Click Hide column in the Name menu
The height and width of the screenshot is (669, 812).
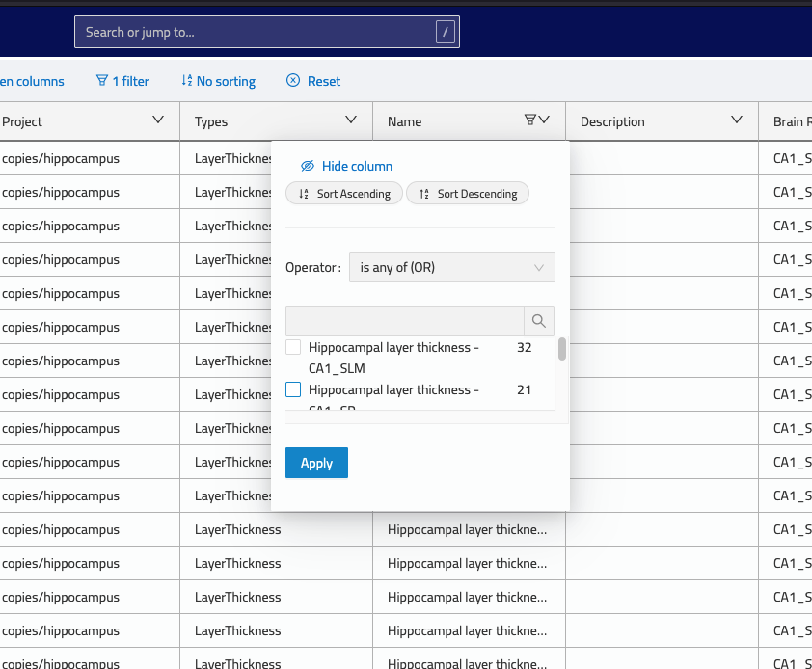tap(347, 166)
